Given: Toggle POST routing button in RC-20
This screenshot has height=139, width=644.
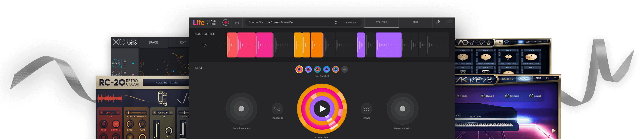Looking at the screenshot, I should tap(116, 124).
